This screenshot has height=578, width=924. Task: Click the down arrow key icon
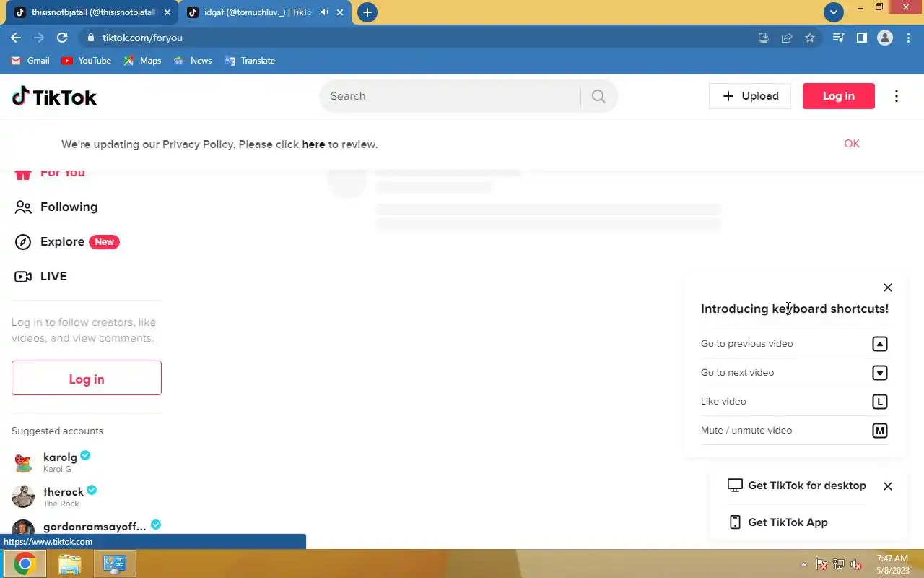879,373
